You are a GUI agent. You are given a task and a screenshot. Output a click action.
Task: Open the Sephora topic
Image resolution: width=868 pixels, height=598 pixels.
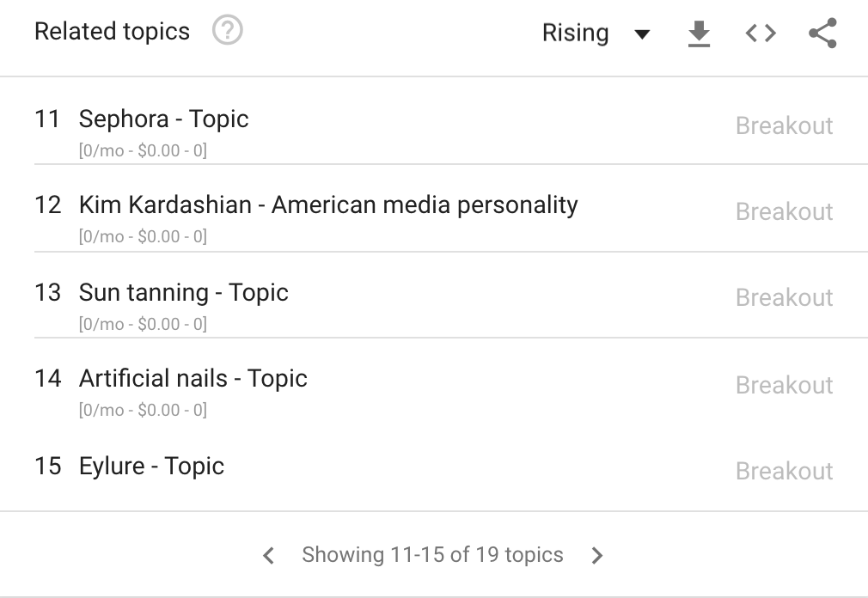[x=163, y=119]
